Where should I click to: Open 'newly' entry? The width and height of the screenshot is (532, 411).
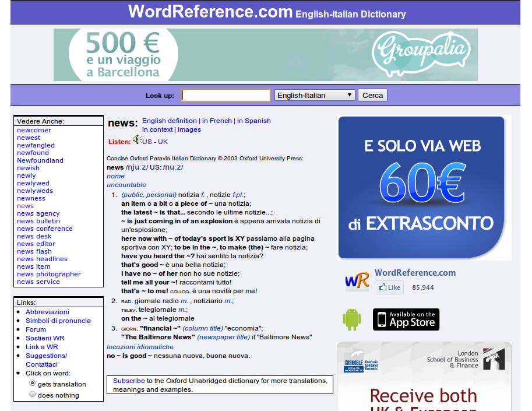coord(26,176)
